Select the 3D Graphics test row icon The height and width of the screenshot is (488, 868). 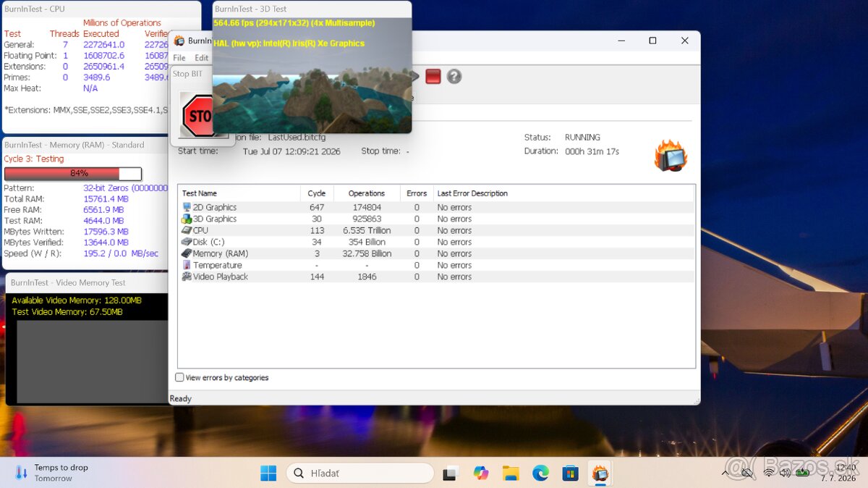pos(187,219)
